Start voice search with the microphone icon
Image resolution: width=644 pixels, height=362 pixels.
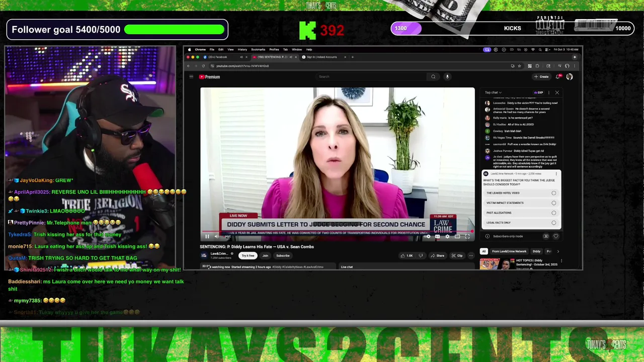click(447, 77)
